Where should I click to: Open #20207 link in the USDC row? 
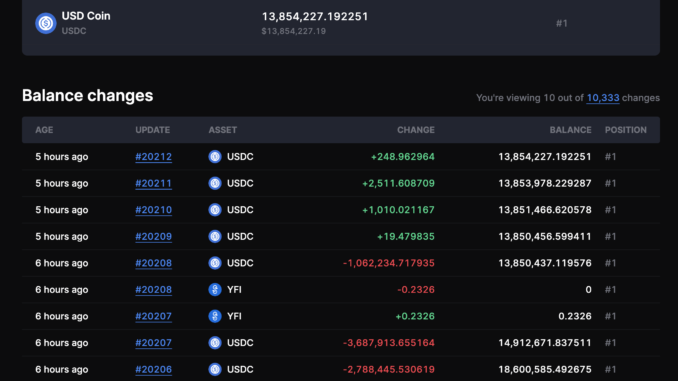[x=154, y=343]
